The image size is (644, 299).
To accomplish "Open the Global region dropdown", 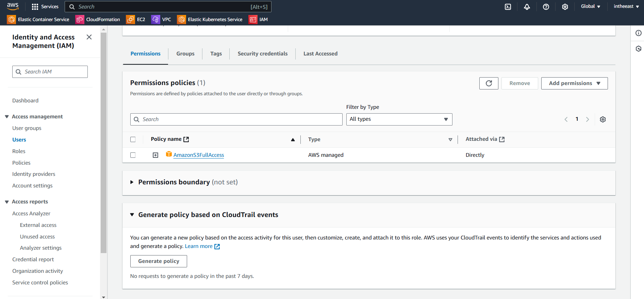I will pyautogui.click(x=591, y=6).
